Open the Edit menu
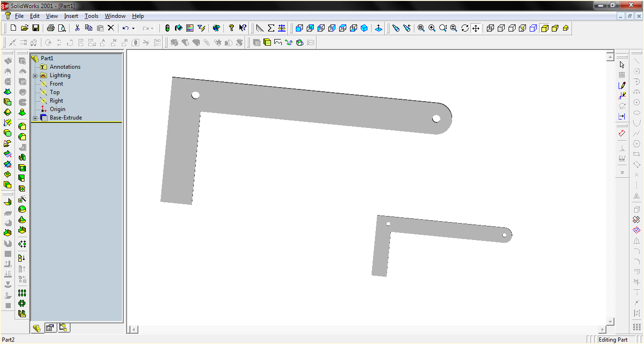Image resolution: width=644 pixels, height=344 pixels. coord(34,16)
